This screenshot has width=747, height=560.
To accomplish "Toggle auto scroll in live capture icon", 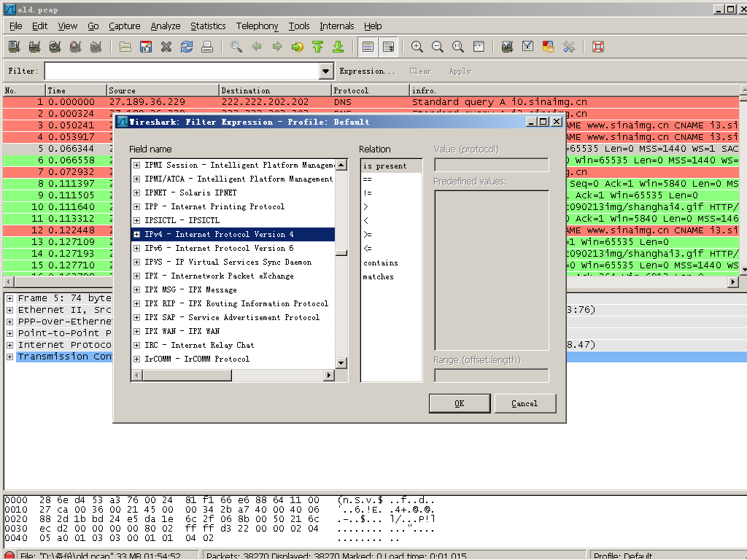I will 388,47.
